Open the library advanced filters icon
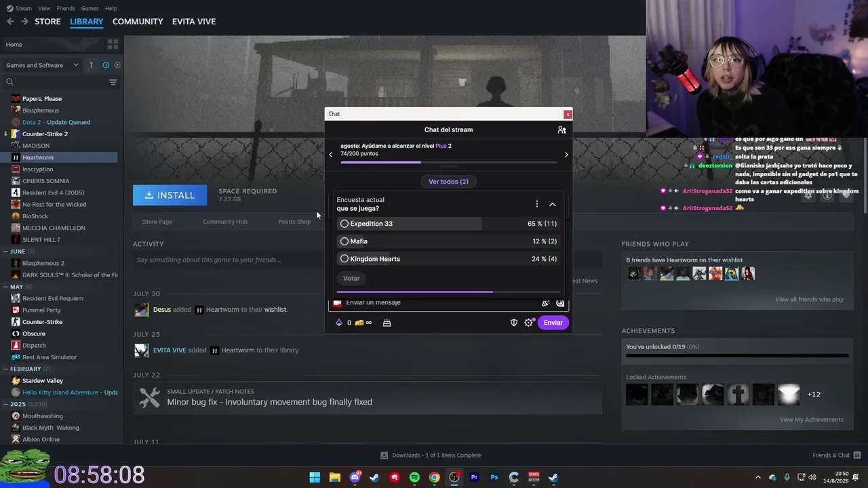Viewport: 868px width, 488px height. (x=113, y=82)
